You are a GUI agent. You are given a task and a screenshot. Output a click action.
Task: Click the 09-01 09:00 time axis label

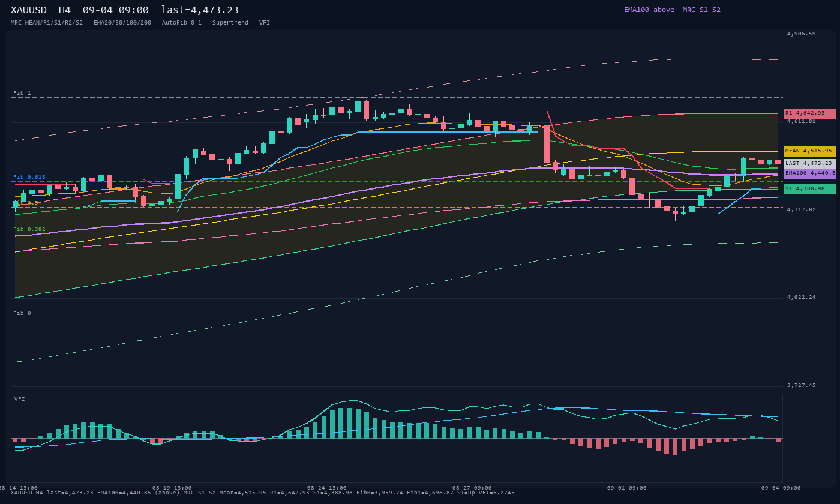point(627,488)
